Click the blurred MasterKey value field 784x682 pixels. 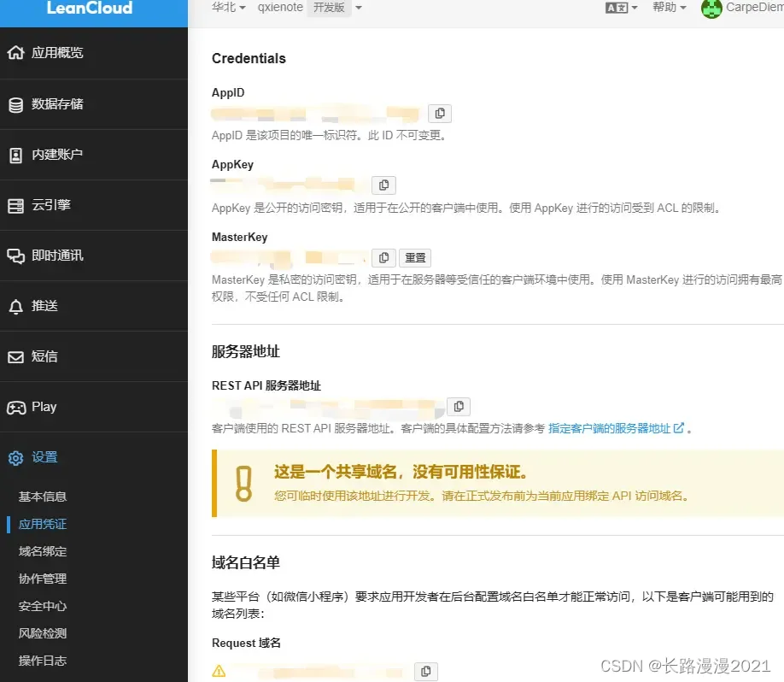[289, 257]
